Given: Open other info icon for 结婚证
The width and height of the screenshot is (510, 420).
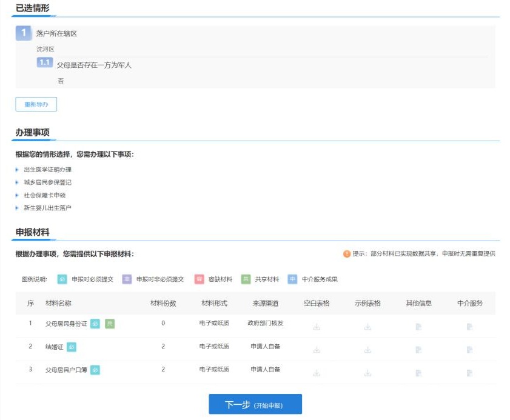Looking at the screenshot, I should tap(418, 350).
